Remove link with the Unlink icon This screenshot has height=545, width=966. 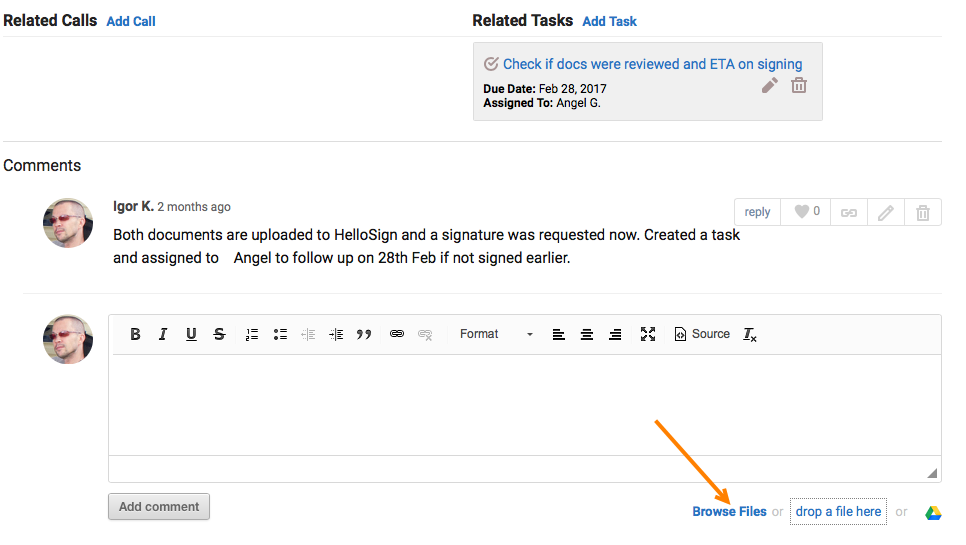coord(425,334)
